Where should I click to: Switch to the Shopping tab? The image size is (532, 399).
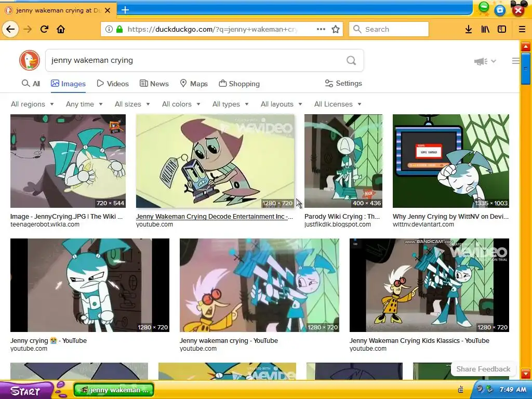(239, 84)
